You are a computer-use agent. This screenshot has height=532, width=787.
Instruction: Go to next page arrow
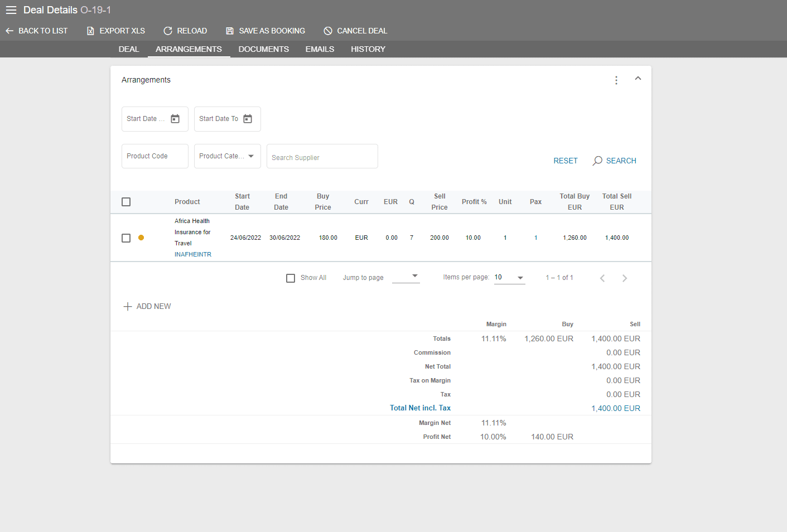[625, 278]
